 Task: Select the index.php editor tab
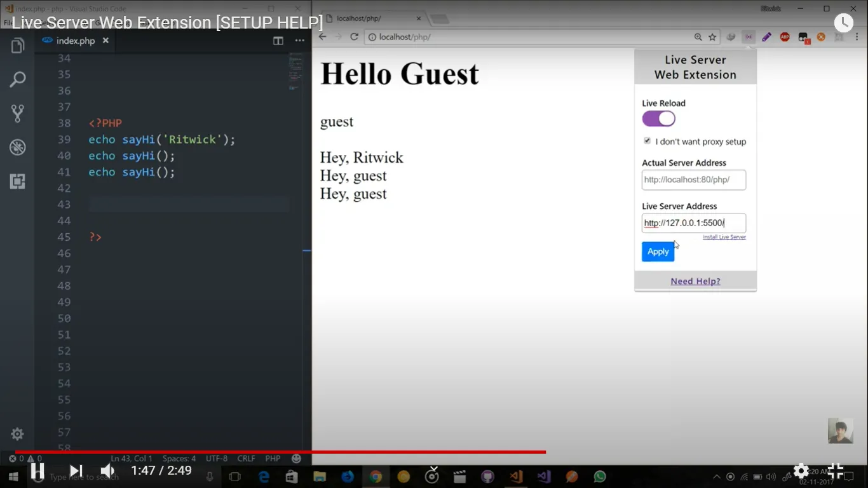pyautogui.click(x=75, y=41)
